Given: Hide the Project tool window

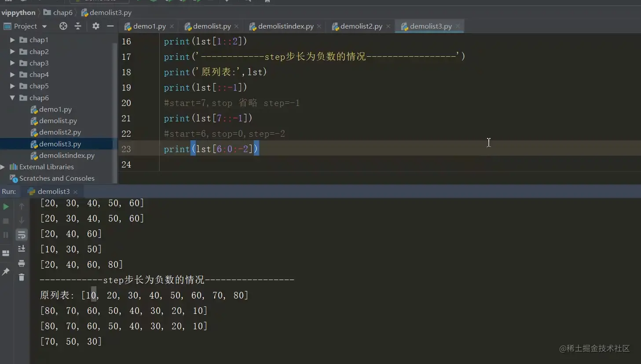Looking at the screenshot, I should click(x=110, y=26).
